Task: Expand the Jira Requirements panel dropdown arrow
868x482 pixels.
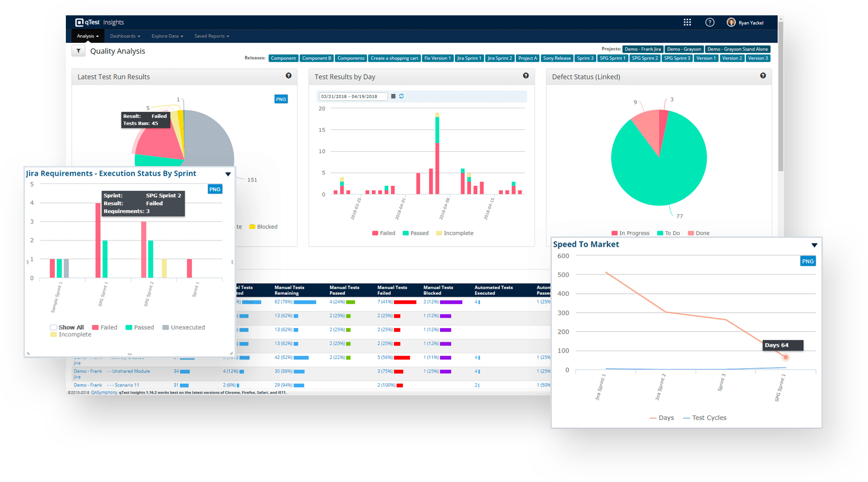Action: (228, 174)
